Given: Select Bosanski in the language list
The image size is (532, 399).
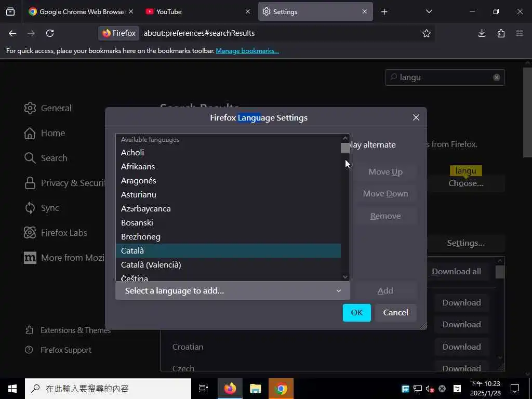Looking at the screenshot, I should pos(228,222).
